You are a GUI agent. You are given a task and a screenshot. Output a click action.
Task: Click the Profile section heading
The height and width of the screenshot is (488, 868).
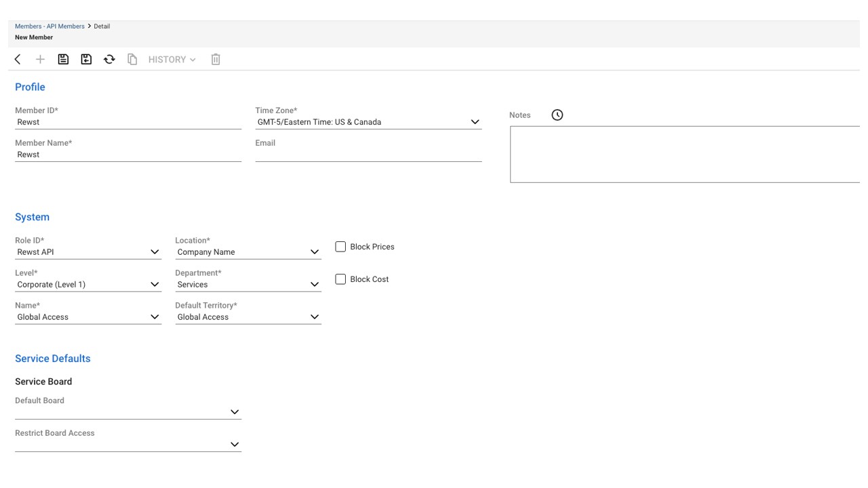pyautogui.click(x=30, y=87)
